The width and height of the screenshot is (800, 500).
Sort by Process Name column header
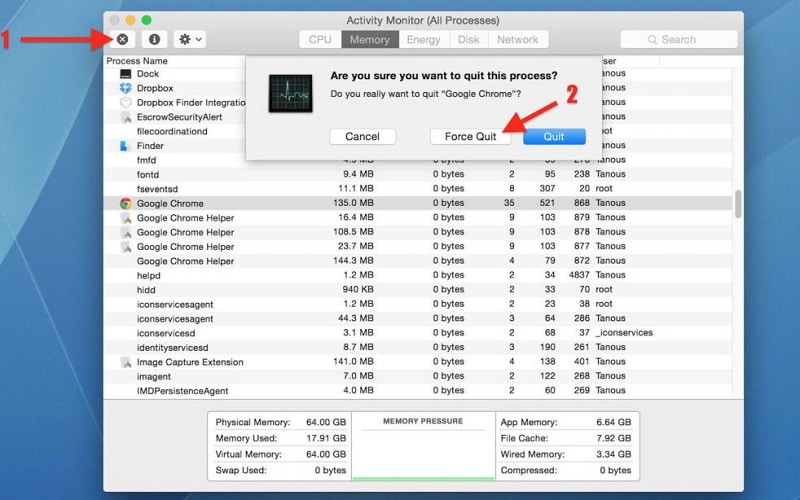pos(137,61)
